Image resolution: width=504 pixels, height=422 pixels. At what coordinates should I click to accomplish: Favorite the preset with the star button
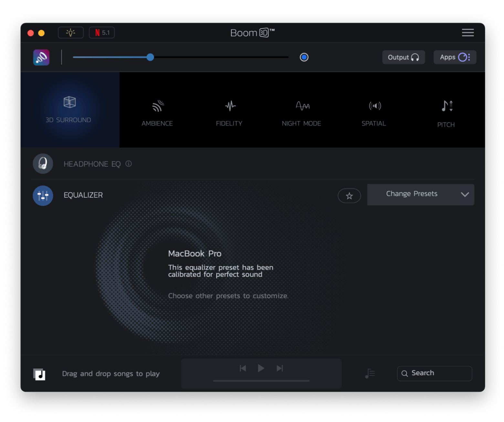[x=349, y=196]
